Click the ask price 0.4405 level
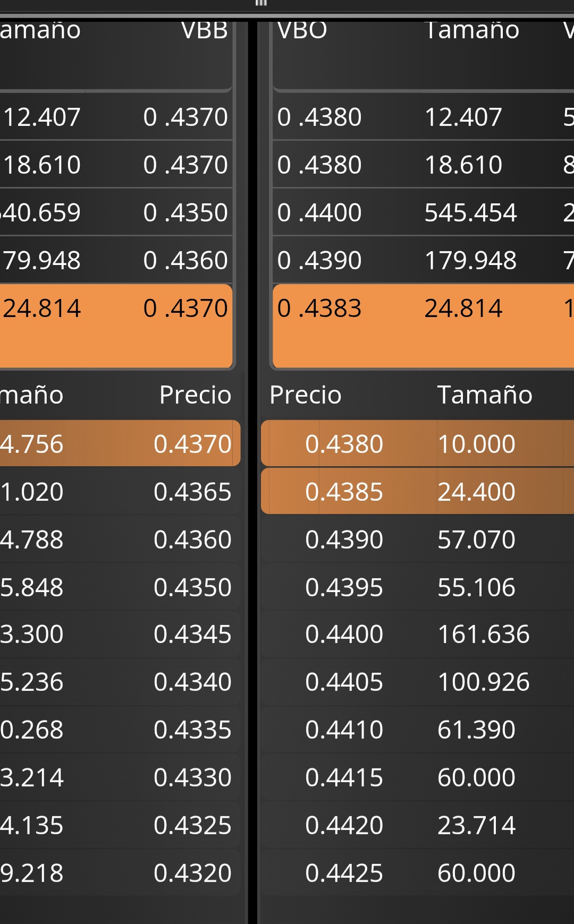Viewport: 574px width, 924px height. coord(344,682)
